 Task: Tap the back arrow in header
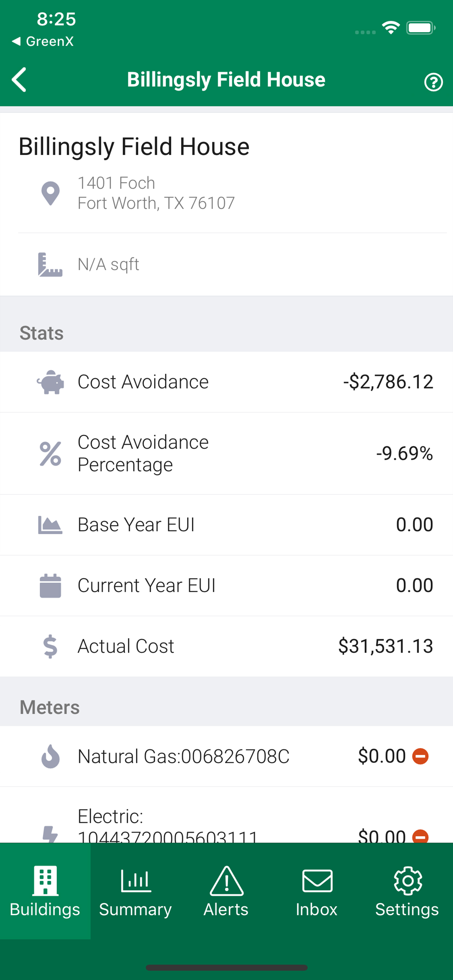pos(19,80)
